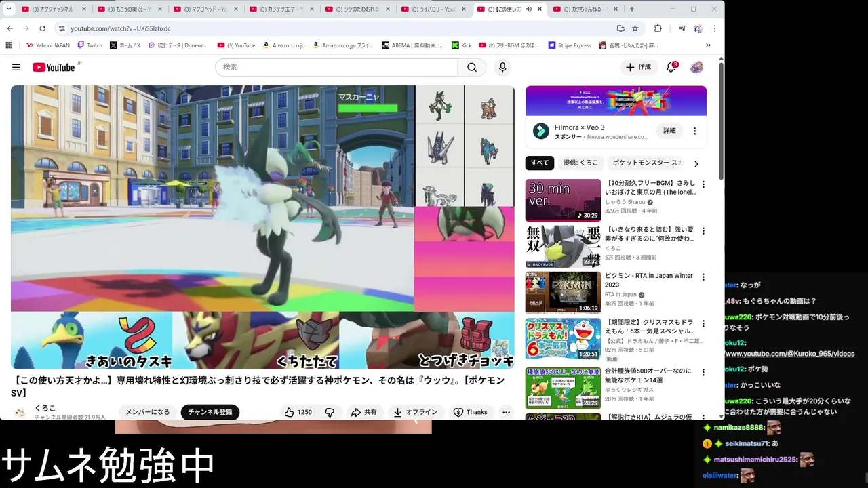Open the YouTube guide hamburger menu
Screen dimensions: 868x488
tap(16, 67)
